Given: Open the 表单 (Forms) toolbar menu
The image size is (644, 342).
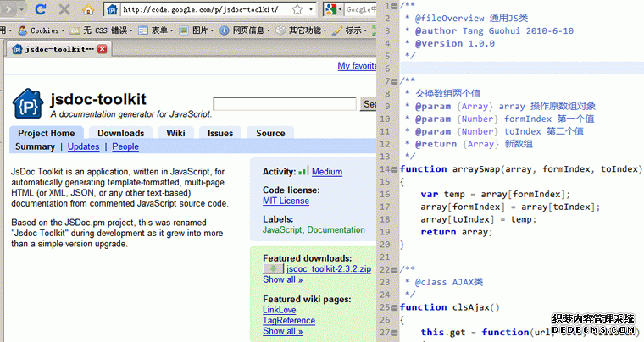Looking at the screenshot, I should [x=157, y=30].
